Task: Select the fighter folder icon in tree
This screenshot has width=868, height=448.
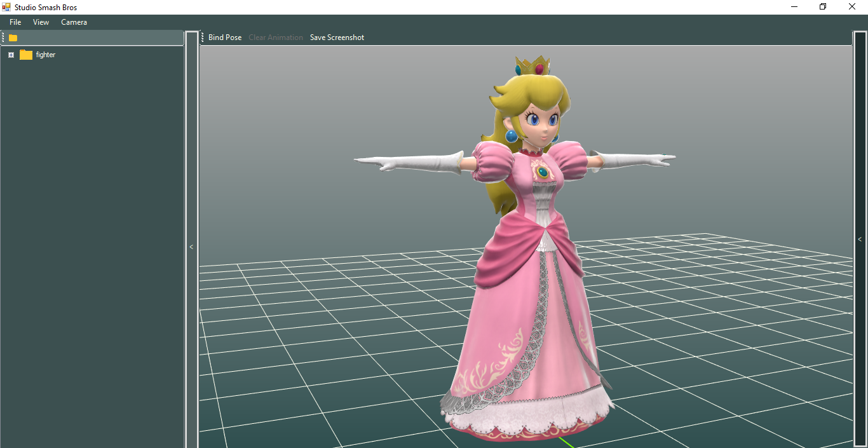Action: (x=26, y=55)
